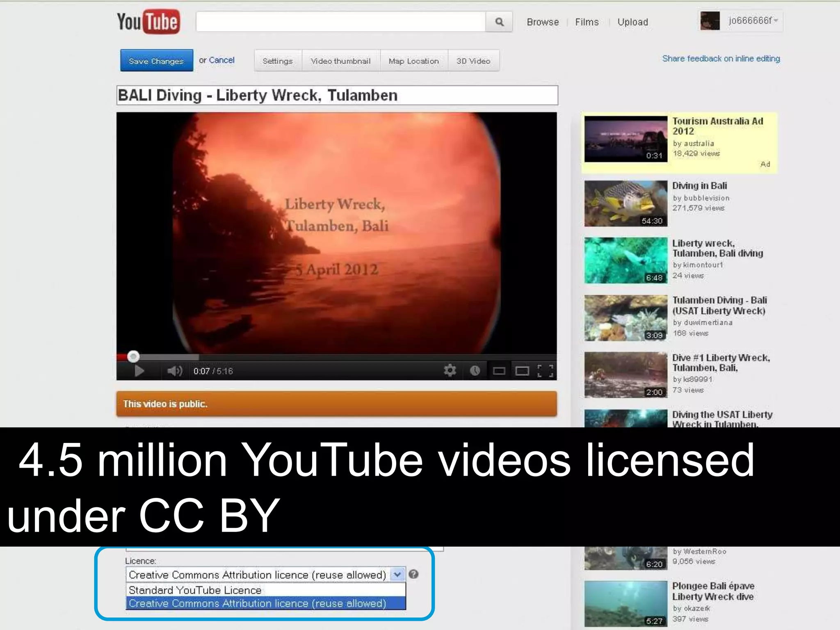Click the video title input field
Image resolution: width=840 pixels, height=630 pixels.
coord(337,95)
